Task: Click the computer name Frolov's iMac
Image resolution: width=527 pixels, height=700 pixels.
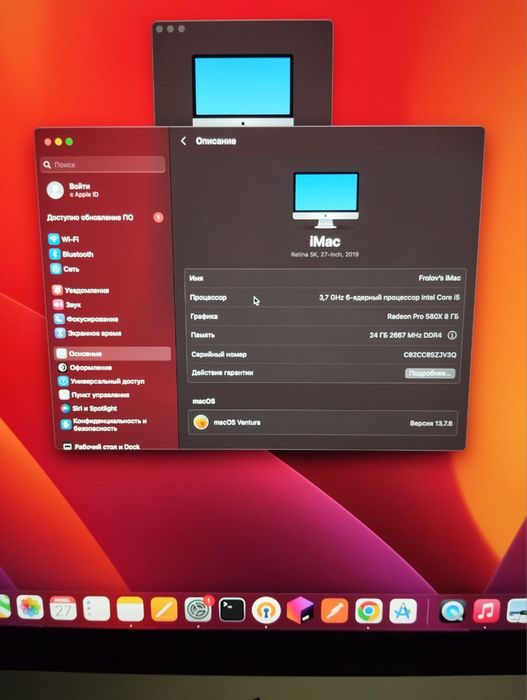Action: 439,278
